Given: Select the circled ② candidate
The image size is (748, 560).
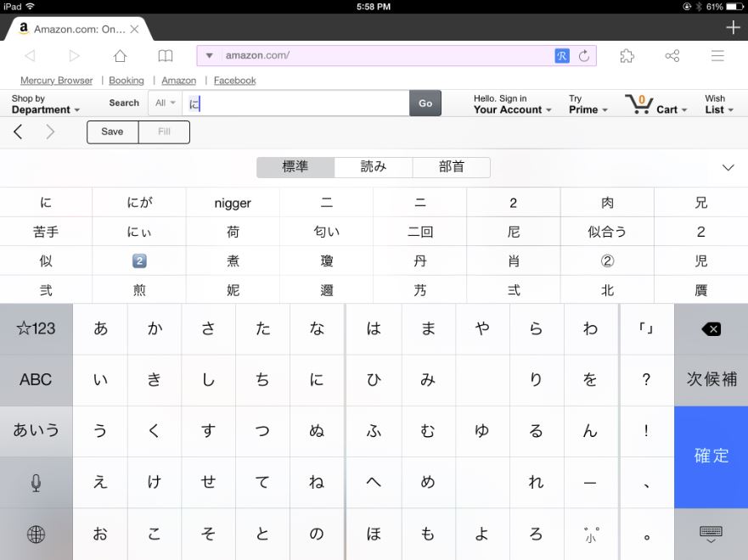Looking at the screenshot, I should pos(607,260).
